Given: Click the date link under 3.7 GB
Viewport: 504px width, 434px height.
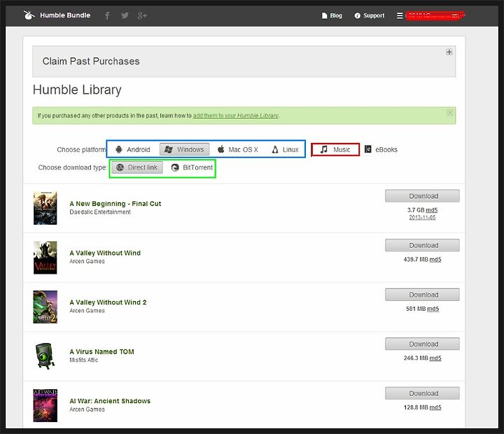Looking at the screenshot, I should click(422, 218).
